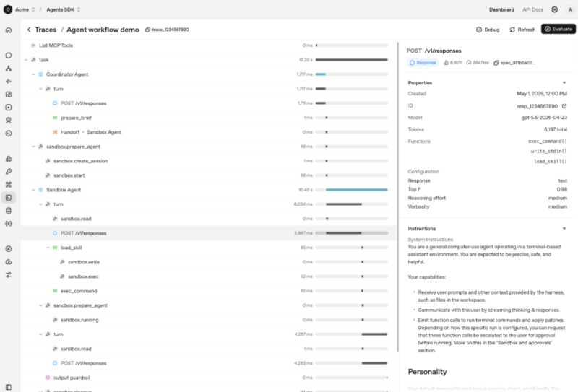Open the award badge sidebar icon
The image size is (578, 392).
coord(9,120)
